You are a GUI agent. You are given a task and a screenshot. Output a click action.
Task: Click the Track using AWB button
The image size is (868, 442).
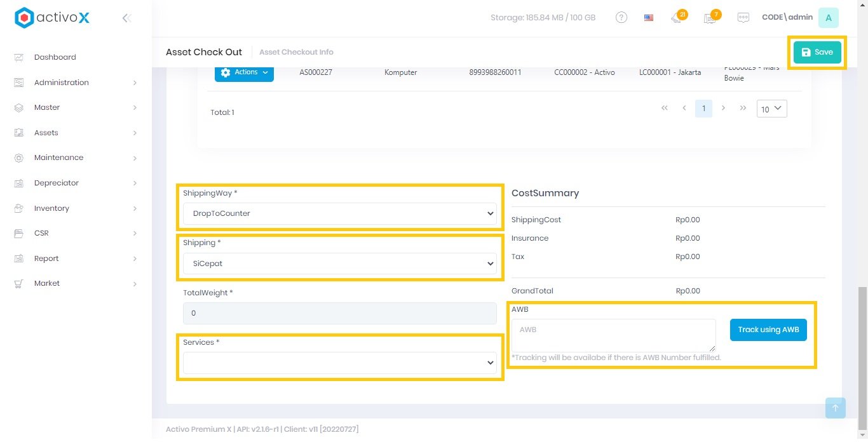[768, 330]
